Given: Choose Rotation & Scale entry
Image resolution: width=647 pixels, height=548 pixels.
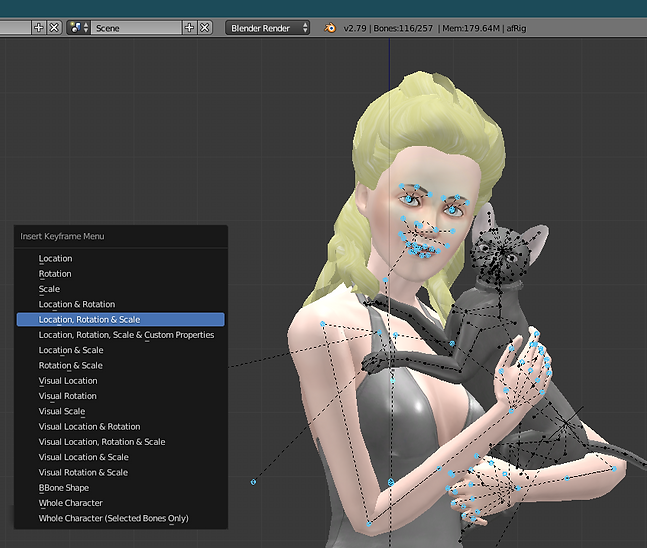Looking at the screenshot, I should point(120,365).
